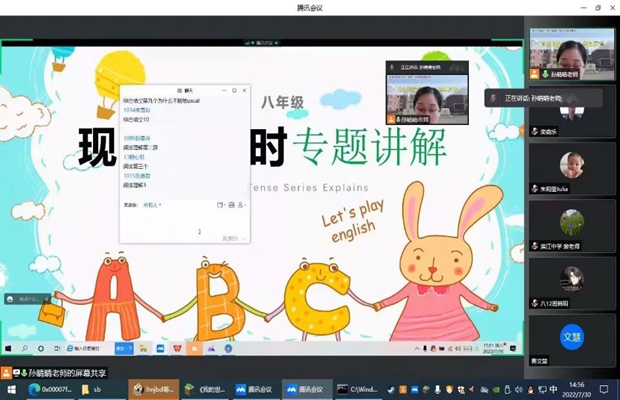
Task: Open the active Tencent Meeting taskbar window
Action: tap(305, 389)
